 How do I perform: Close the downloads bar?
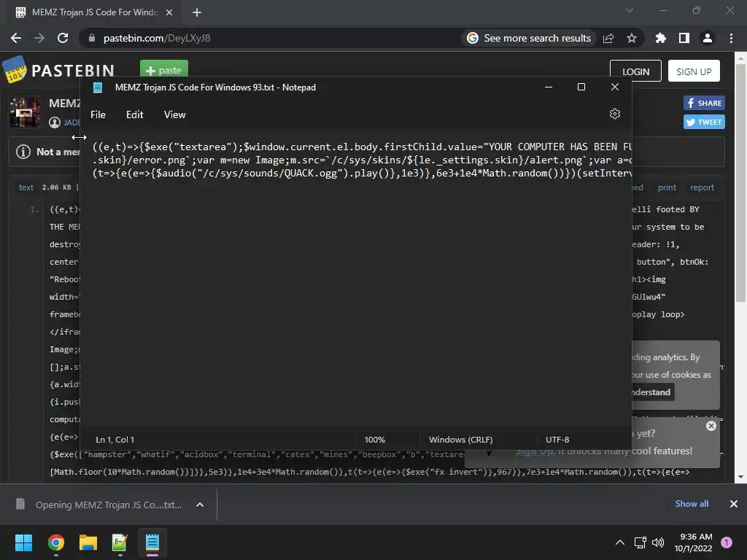(734, 504)
